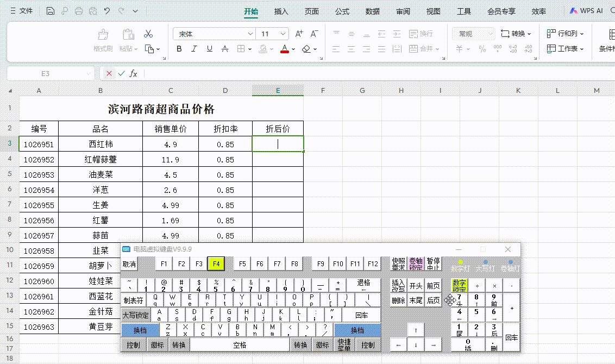Toggle strikethrough formatting
This screenshot has height=364, width=615.
point(225,49)
